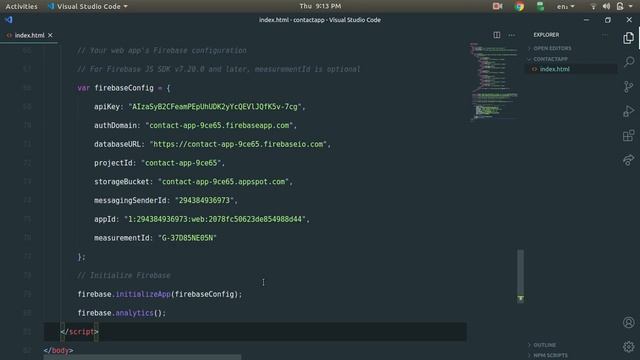Screen dimensions: 640x360
Task: Open the Run and Debug icon
Action: [629, 111]
